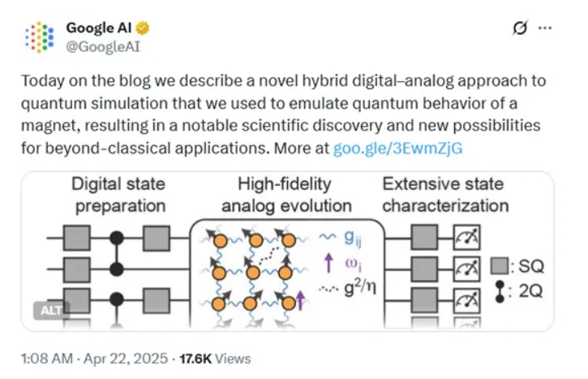588x379 pixels.
Task: Click the topmost measurement gauge icon in the diagram
Action: coord(466,237)
